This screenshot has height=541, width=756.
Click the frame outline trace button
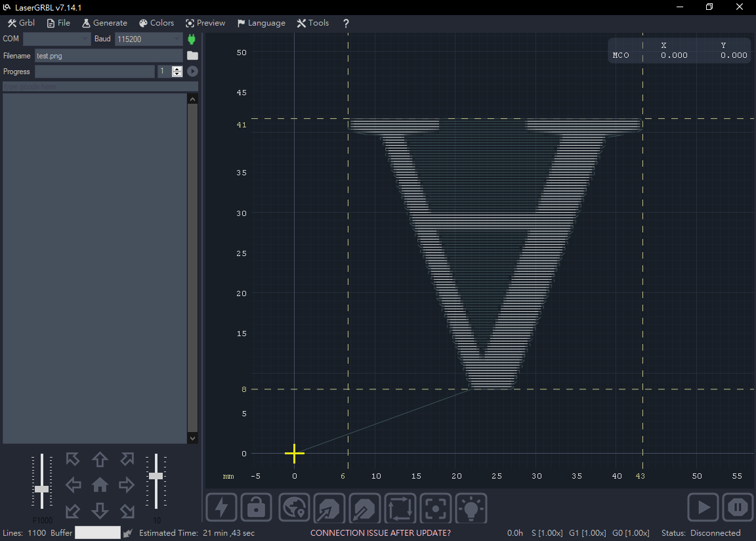(400, 508)
